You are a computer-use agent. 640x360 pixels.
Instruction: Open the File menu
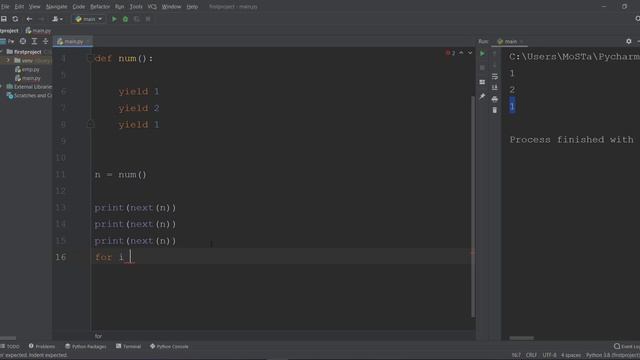coord(4,7)
